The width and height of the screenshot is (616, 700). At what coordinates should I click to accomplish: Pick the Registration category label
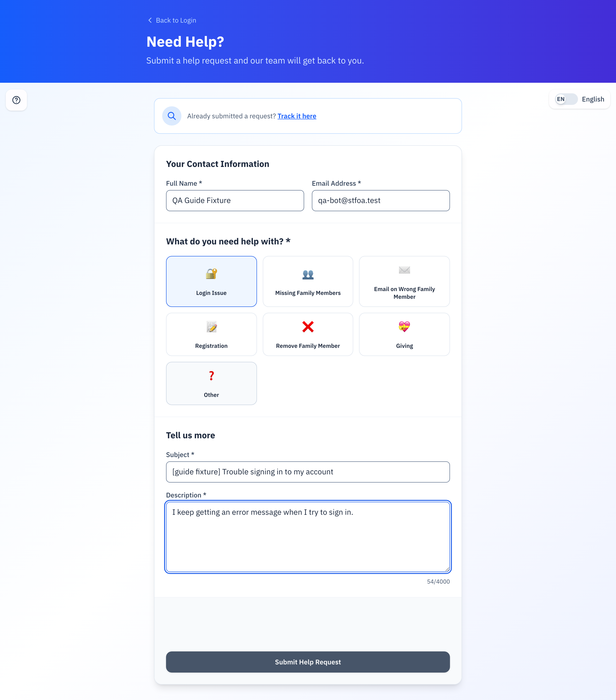point(211,346)
